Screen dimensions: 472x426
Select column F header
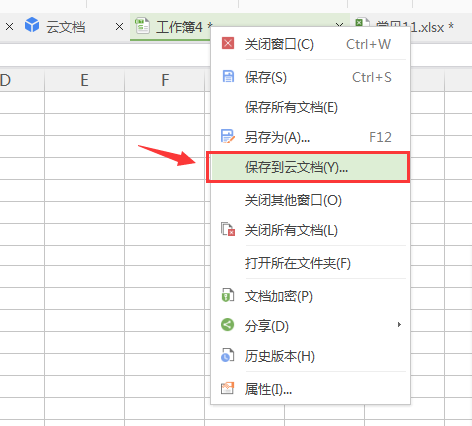(x=165, y=80)
